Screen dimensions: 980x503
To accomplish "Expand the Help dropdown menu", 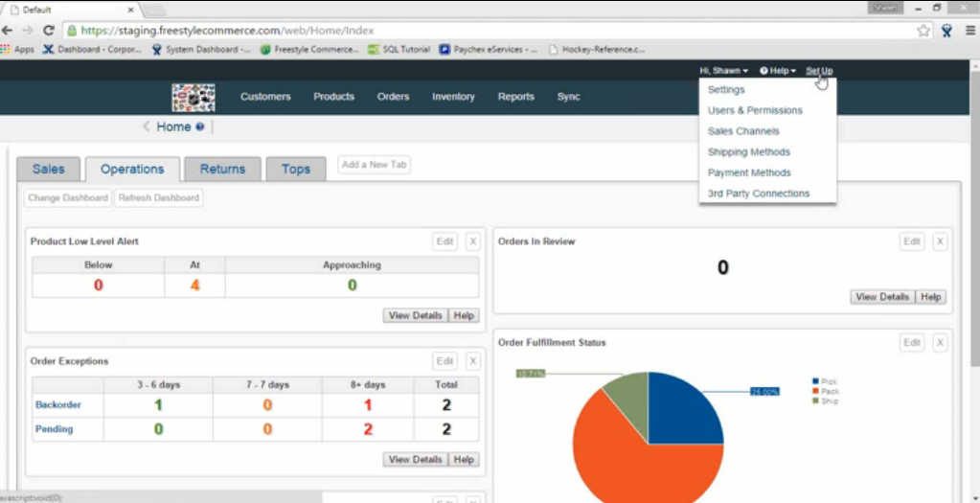I will click(777, 71).
